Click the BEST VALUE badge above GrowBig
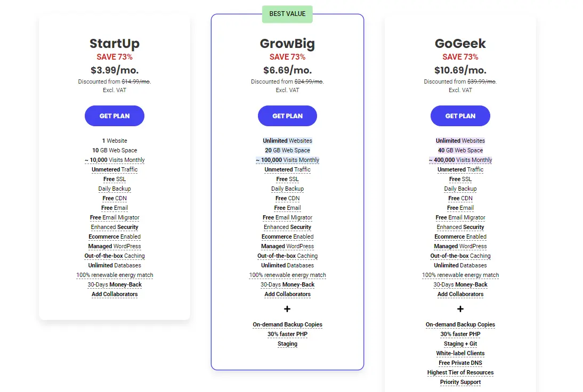This screenshot has width=583, height=392. click(287, 14)
